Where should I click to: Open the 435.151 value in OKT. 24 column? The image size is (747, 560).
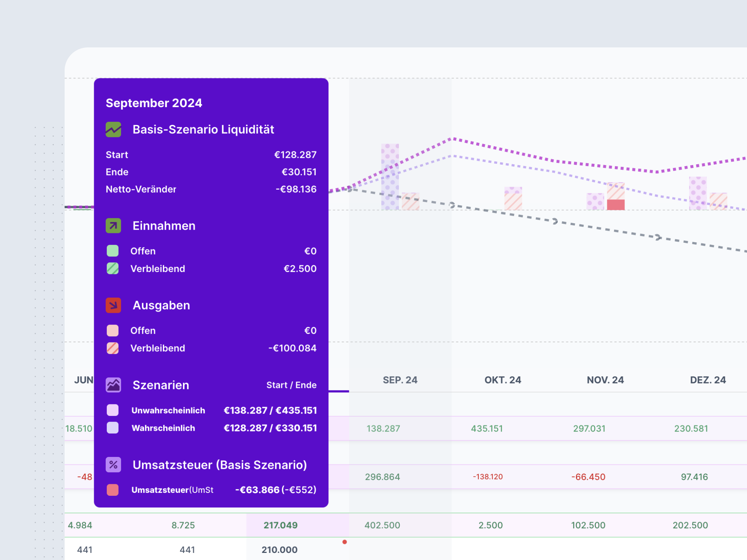click(x=487, y=429)
